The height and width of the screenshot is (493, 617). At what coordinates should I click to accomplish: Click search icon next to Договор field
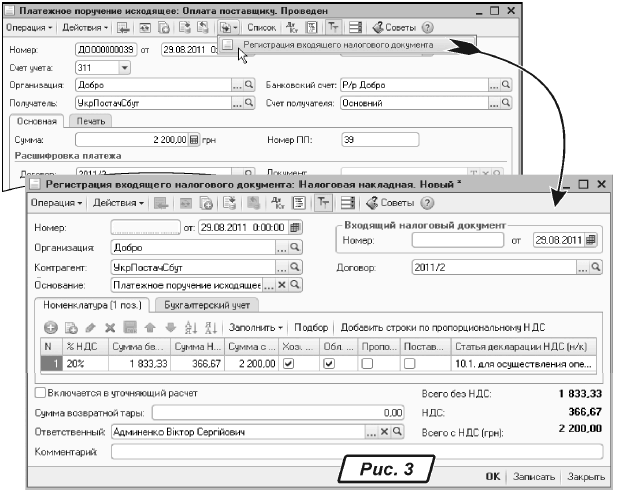pos(596,267)
